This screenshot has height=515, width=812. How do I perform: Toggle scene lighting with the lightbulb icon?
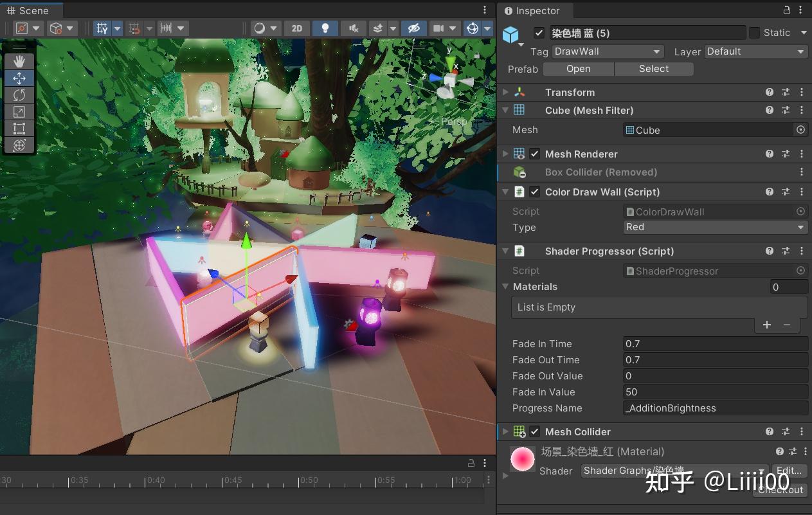[325, 28]
